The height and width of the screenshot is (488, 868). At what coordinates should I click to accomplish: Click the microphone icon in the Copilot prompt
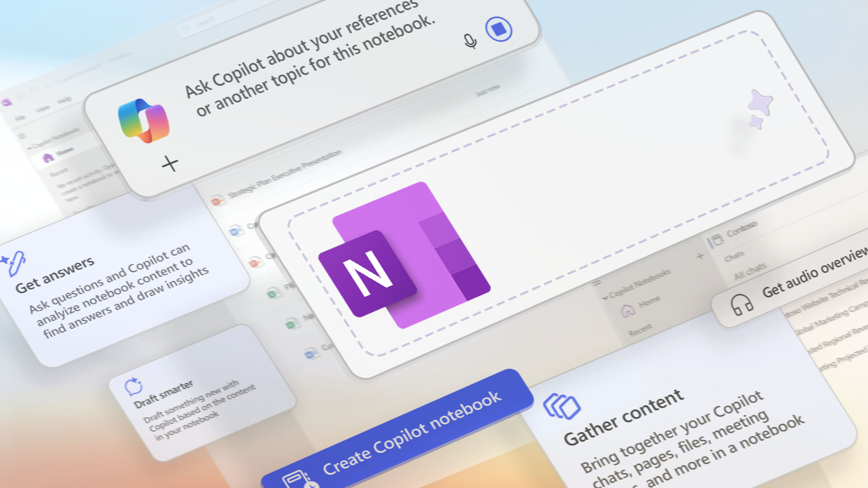[x=470, y=41]
